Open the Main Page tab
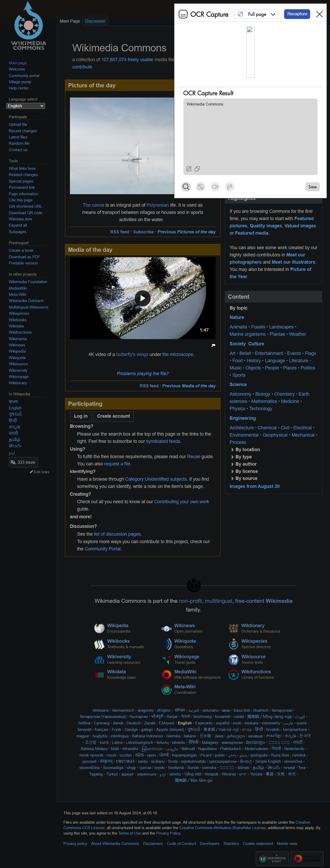 click(70, 21)
